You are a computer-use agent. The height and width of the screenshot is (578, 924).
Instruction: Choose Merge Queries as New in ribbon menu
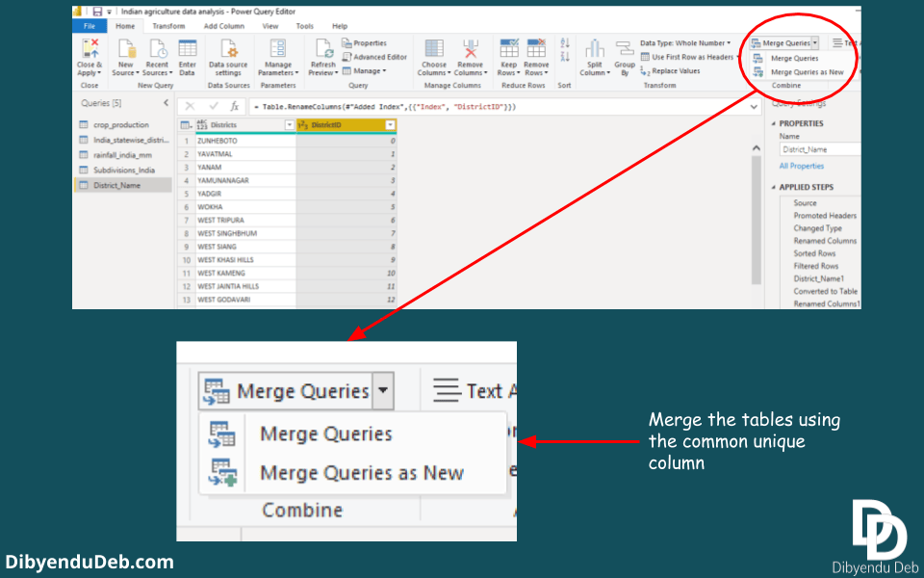pyautogui.click(x=799, y=72)
